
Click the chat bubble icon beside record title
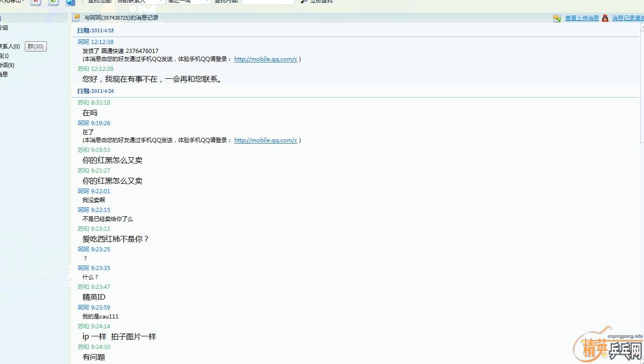[x=76, y=18]
